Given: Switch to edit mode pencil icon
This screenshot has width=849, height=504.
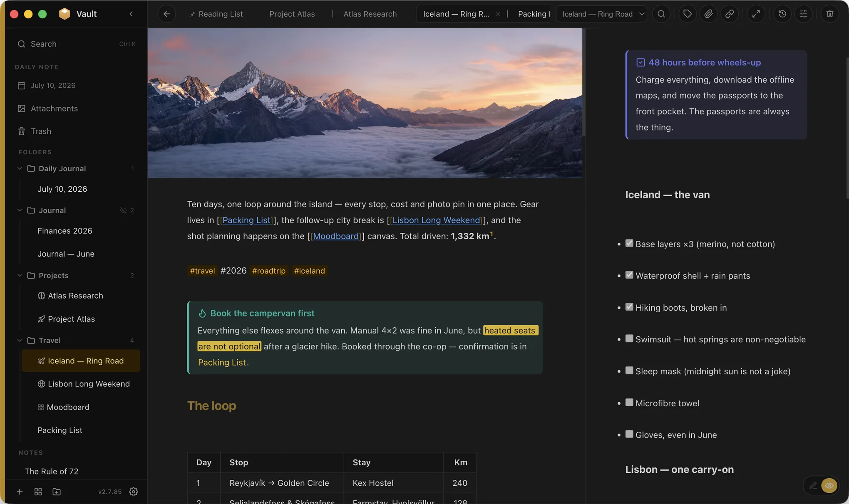Looking at the screenshot, I should coord(813,485).
